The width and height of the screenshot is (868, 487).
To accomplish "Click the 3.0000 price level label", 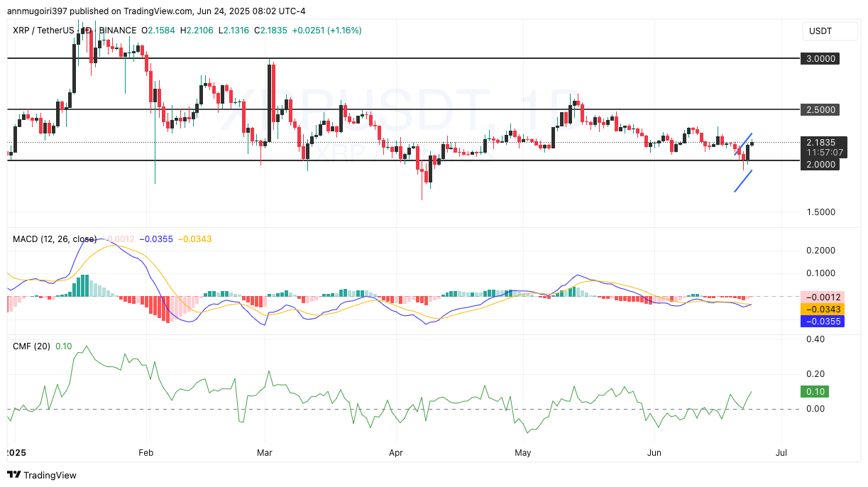I will click(820, 59).
